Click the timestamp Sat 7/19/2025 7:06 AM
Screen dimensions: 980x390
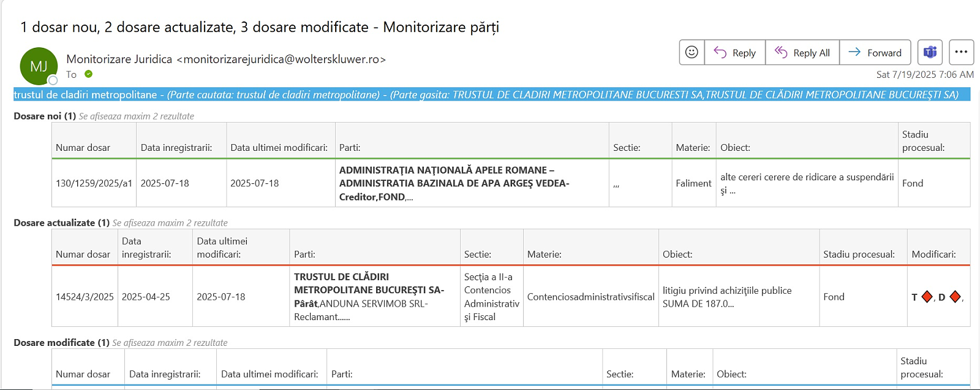tap(925, 75)
